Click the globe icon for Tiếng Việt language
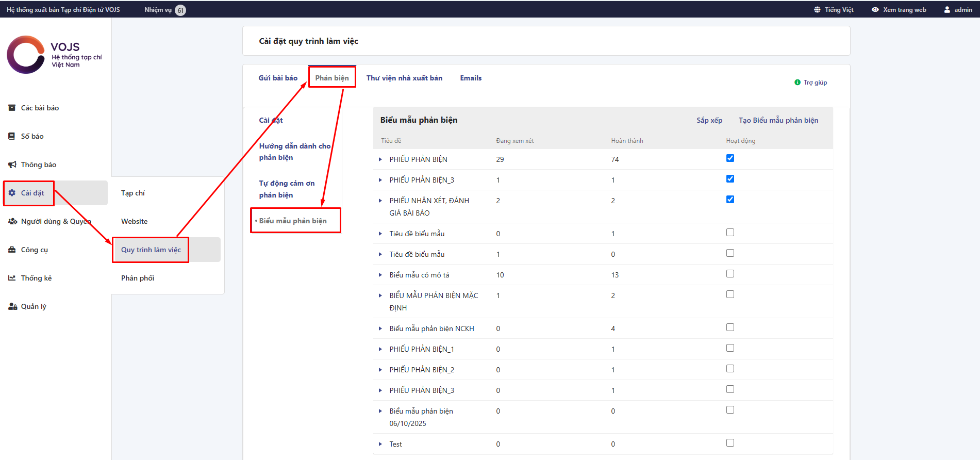Screen dimensions: 980x460 tap(817, 10)
